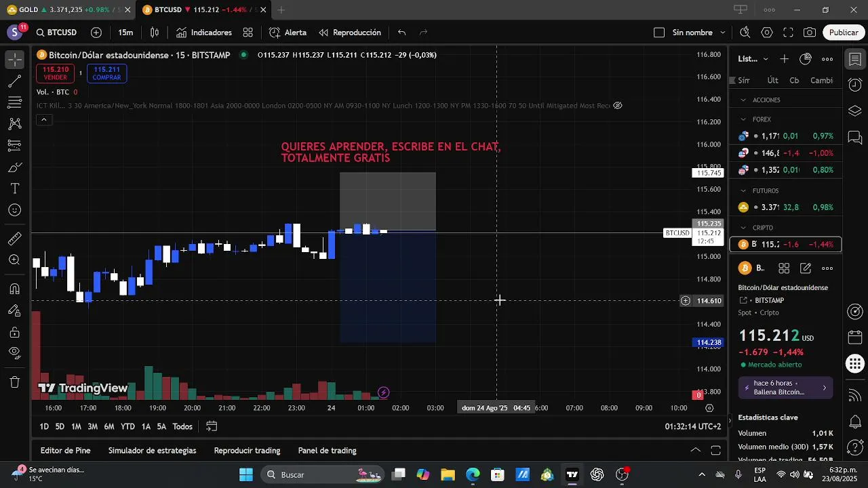
Task: Create a new Alerta
Action: pyautogui.click(x=288, y=33)
